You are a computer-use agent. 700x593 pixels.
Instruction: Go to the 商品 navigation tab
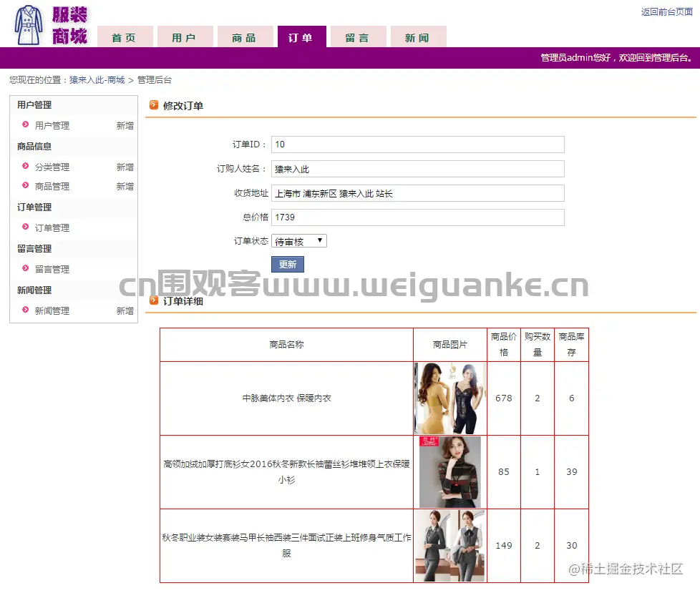tap(245, 36)
